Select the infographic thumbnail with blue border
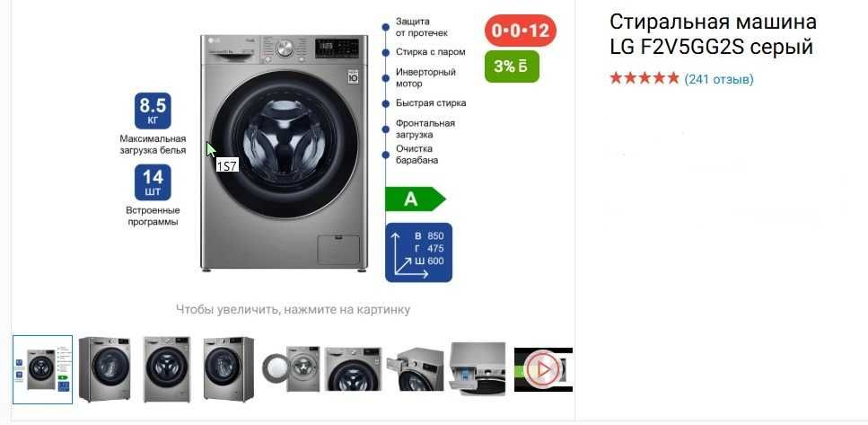This screenshot has height=425, width=868. [x=42, y=369]
